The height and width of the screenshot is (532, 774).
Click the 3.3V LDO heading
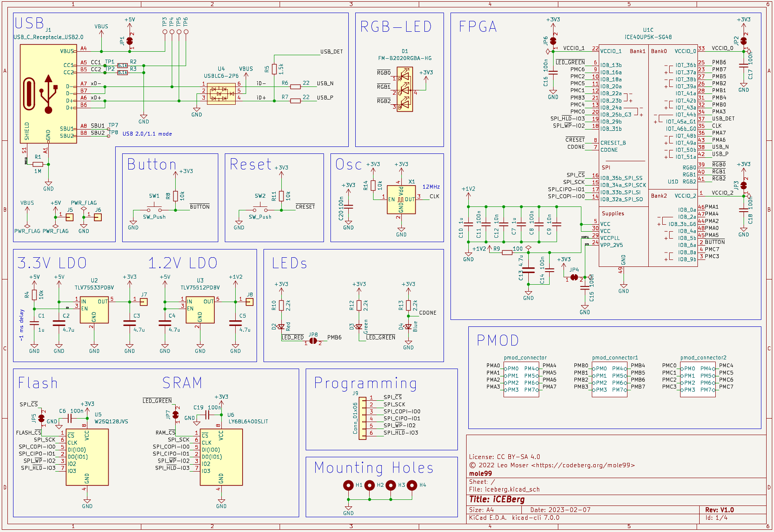52,263
